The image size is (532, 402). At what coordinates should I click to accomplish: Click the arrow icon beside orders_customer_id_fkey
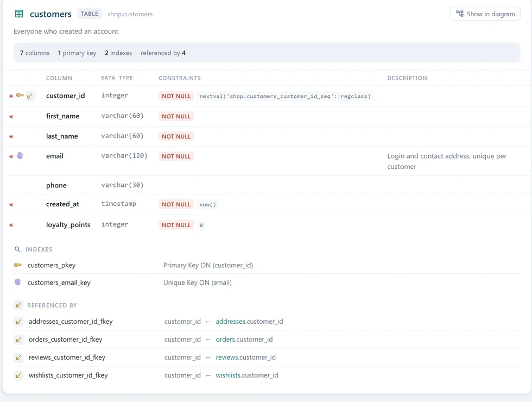18,340
